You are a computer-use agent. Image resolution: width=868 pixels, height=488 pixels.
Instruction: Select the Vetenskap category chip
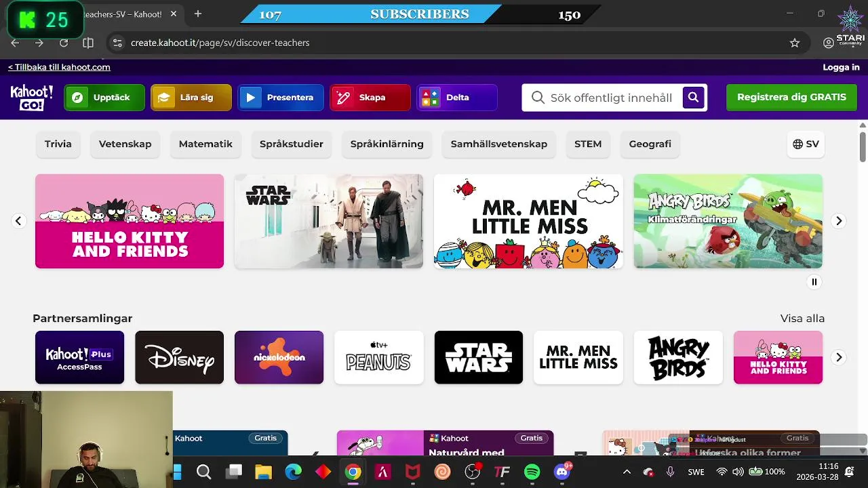pyautogui.click(x=125, y=144)
